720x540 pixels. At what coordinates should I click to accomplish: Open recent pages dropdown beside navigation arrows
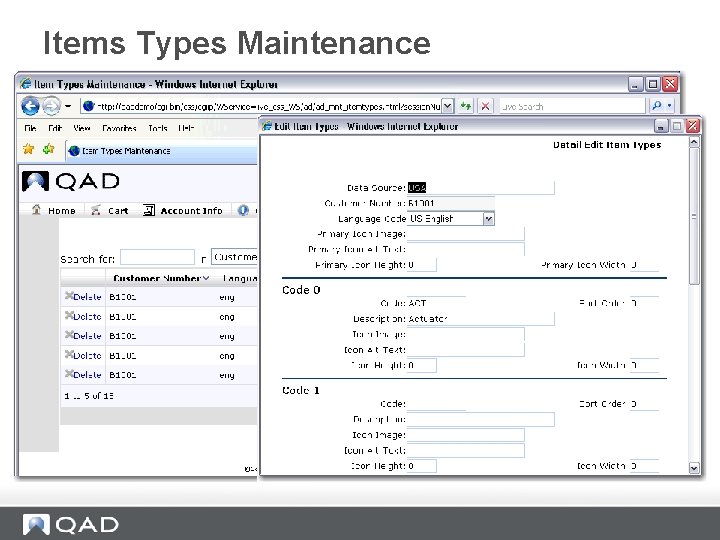68,106
